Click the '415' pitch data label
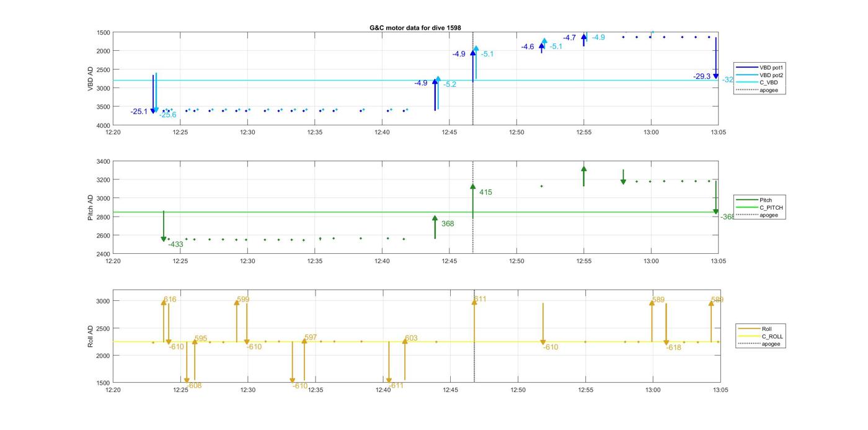 point(485,192)
